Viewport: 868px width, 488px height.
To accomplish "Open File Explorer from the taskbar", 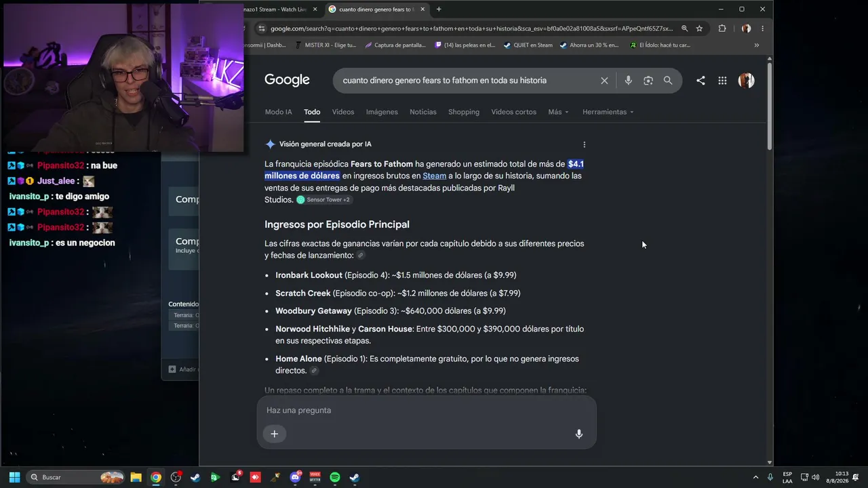I will point(136,477).
